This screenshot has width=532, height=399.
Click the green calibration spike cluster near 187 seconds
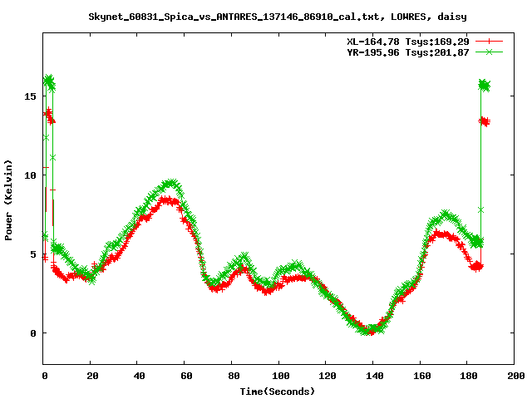(485, 85)
